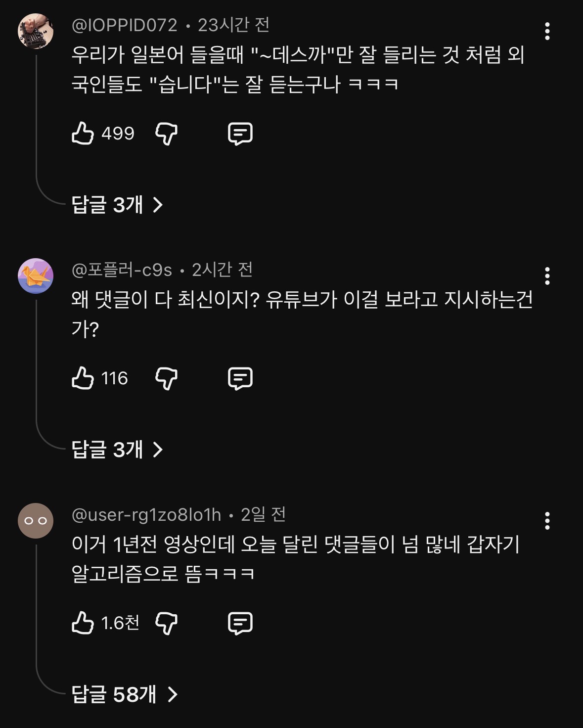Expand 답글 3개 under @포플러-c9s comment
The width and height of the screenshot is (583, 728).
117,449
